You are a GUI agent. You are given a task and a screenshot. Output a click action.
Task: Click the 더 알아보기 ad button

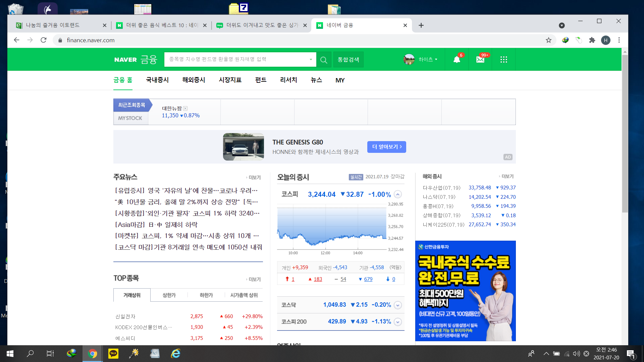coord(386,147)
